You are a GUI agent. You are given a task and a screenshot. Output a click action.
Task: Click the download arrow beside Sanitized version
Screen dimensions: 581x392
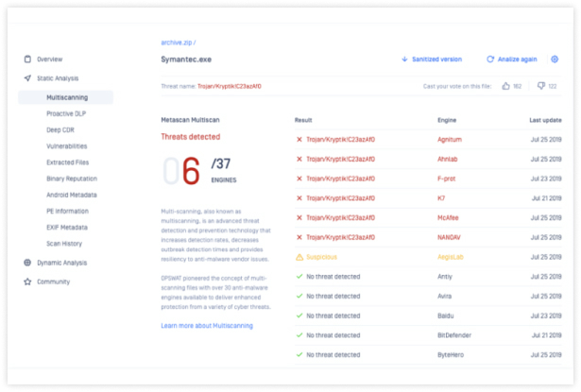404,59
